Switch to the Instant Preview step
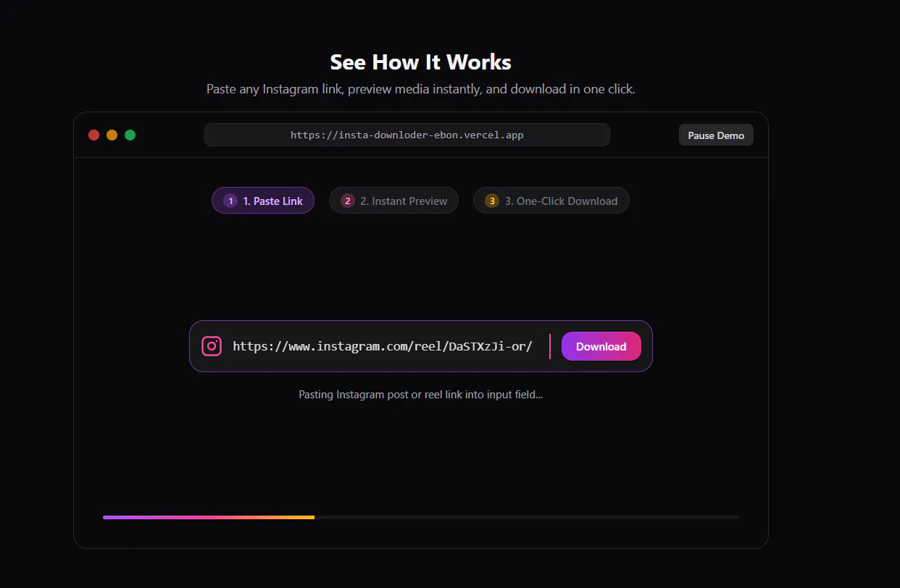 click(x=393, y=201)
